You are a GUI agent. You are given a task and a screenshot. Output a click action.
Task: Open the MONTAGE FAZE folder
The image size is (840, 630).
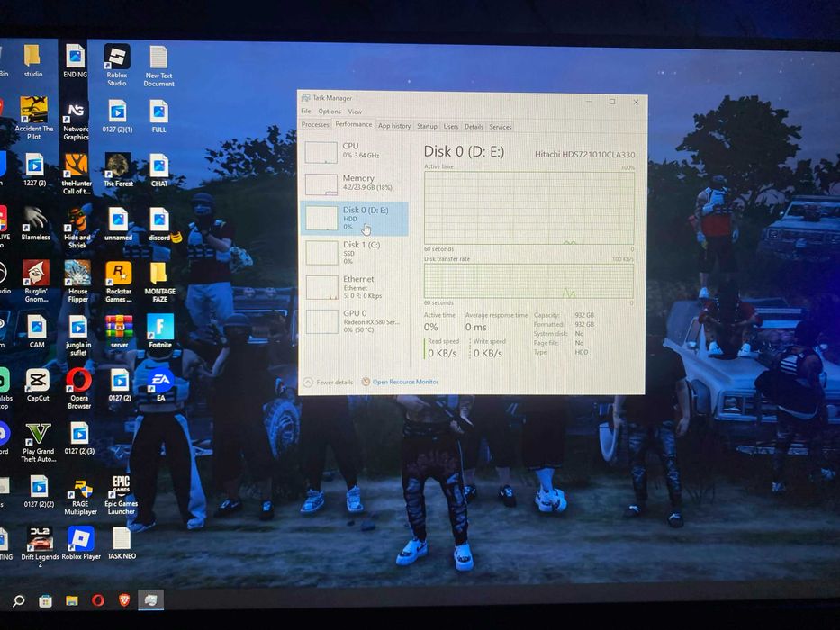159,282
